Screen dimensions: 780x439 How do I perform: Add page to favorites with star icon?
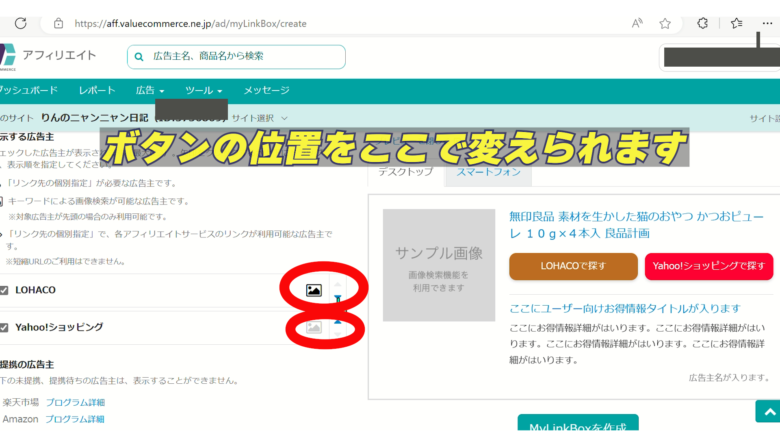(665, 23)
